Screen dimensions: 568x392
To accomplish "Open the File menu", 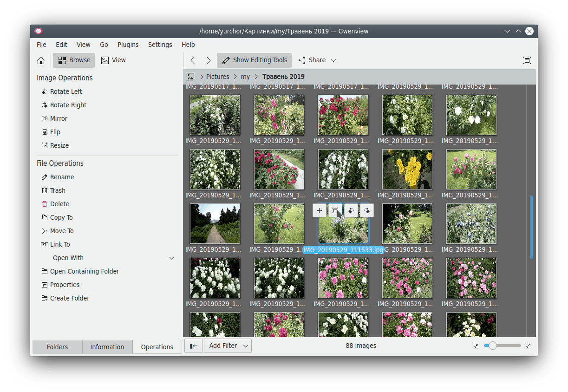I will click(41, 45).
